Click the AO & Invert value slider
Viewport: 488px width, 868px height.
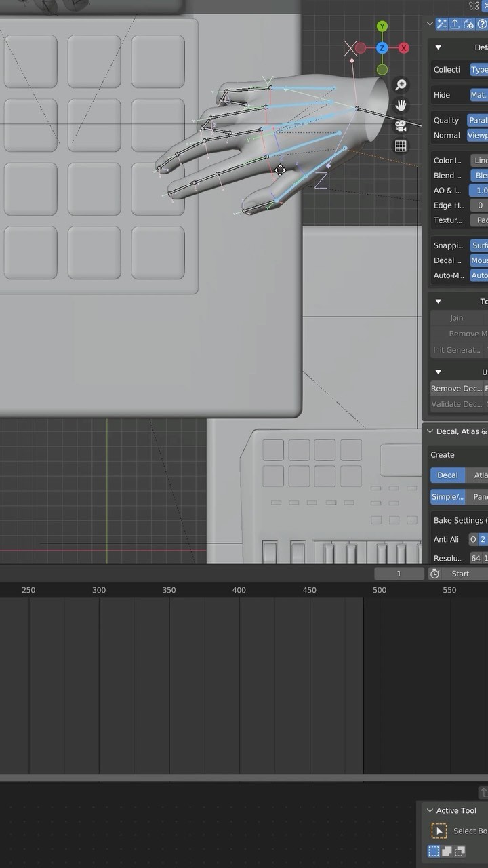(479, 191)
